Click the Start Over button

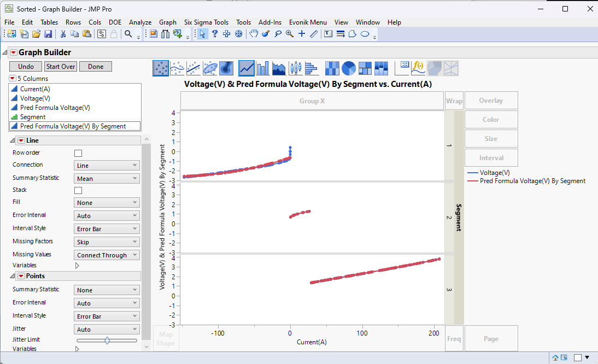tap(60, 66)
